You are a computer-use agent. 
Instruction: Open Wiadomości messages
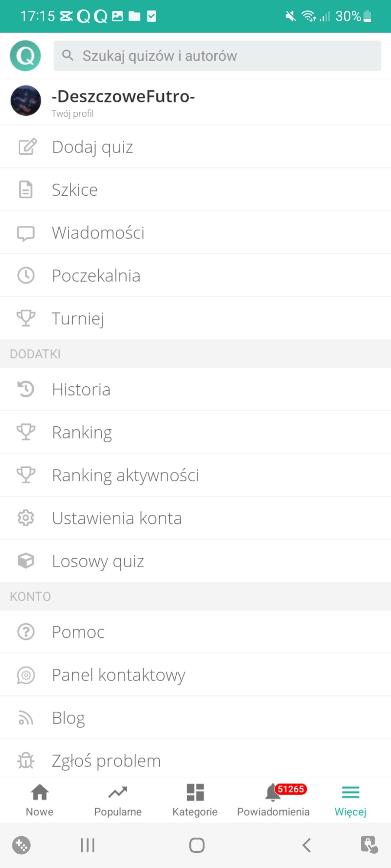coord(98,233)
